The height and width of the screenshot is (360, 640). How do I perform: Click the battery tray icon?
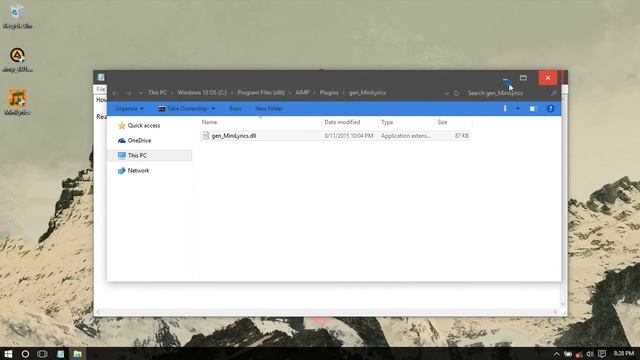tap(568, 354)
